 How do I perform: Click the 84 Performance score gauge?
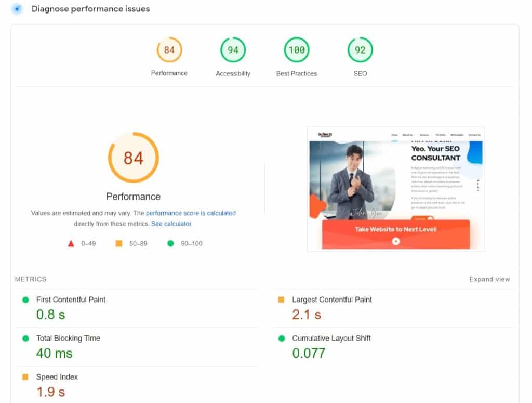click(x=169, y=50)
